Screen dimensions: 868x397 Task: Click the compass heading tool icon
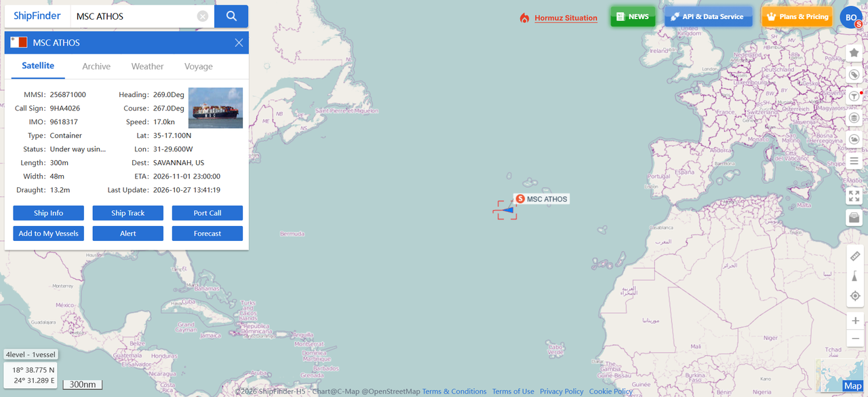[x=855, y=276]
